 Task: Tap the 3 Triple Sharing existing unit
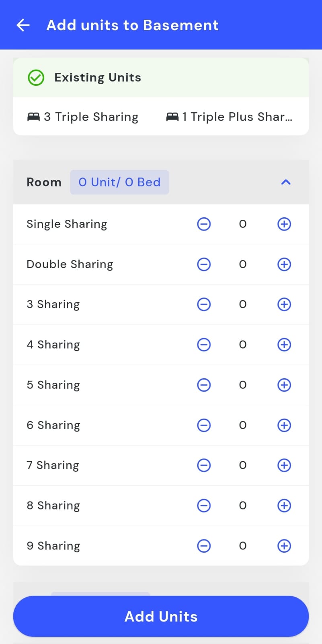(x=83, y=117)
